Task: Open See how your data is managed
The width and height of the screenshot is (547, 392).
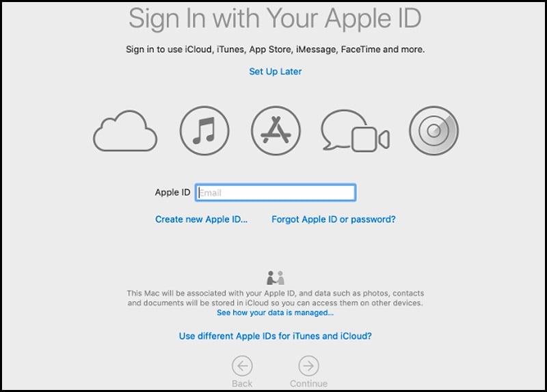Action: coord(276,313)
